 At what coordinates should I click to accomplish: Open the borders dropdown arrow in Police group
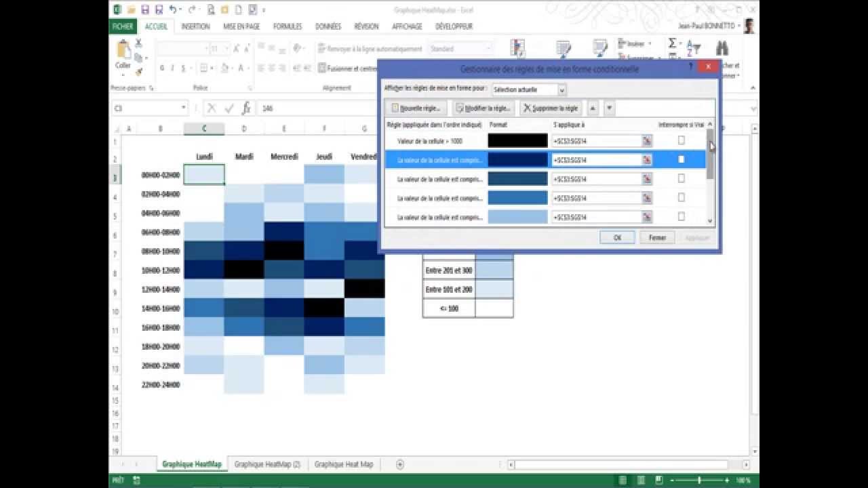point(212,68)
